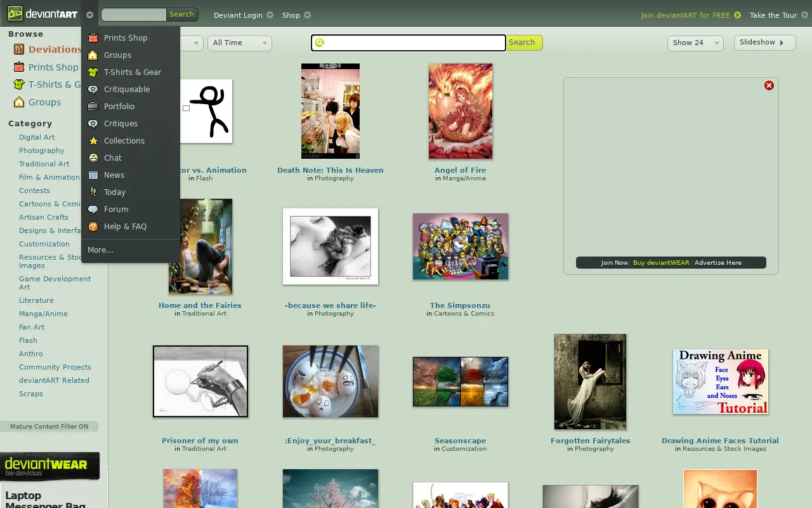Click the News icon in dropdown menu
The height and width of the screenshot is (508, 812).
pyautogui.click(x=93, y=175)
